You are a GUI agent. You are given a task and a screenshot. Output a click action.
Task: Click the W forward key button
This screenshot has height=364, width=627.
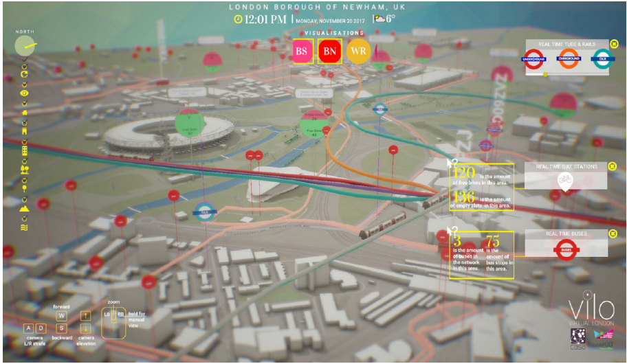point(61,316)
